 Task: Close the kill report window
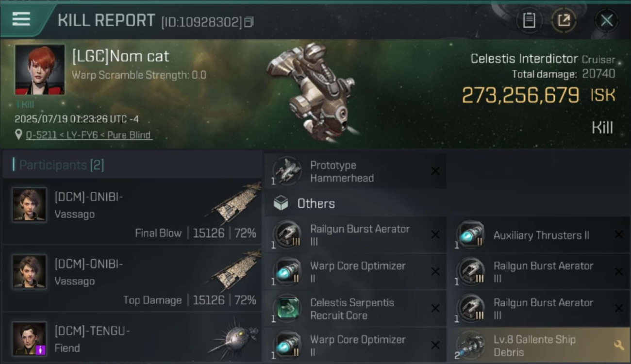606,20
